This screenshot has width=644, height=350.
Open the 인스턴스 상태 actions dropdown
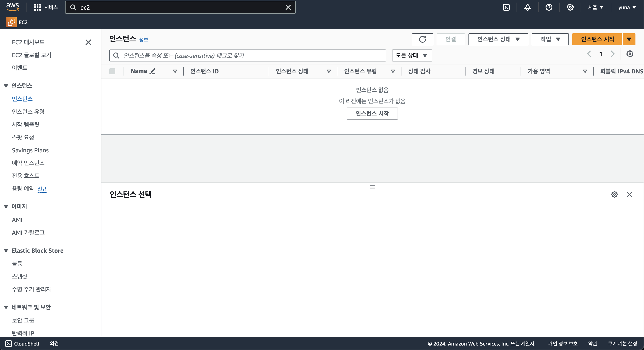pos(498,39)
